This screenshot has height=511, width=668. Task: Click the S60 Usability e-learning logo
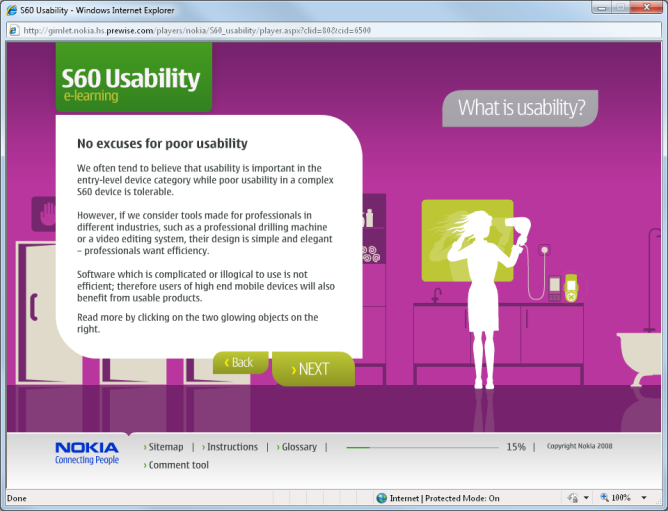[x=134, y=78]
